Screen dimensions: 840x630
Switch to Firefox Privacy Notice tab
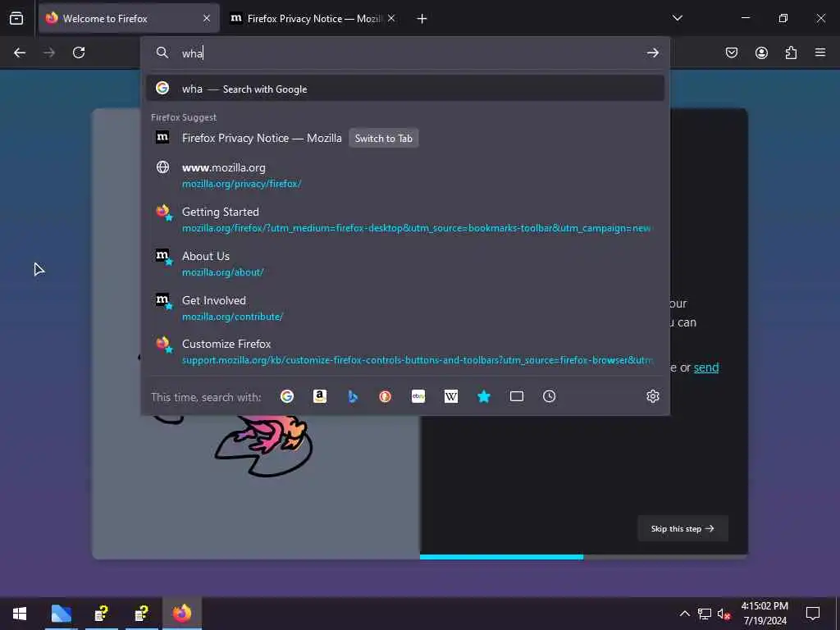313,18
